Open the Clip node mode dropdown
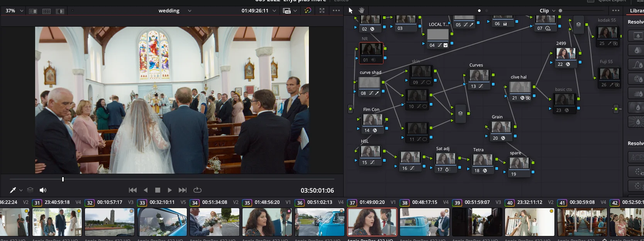The width and height of the screenshot is (644, 241). [547, 11]
